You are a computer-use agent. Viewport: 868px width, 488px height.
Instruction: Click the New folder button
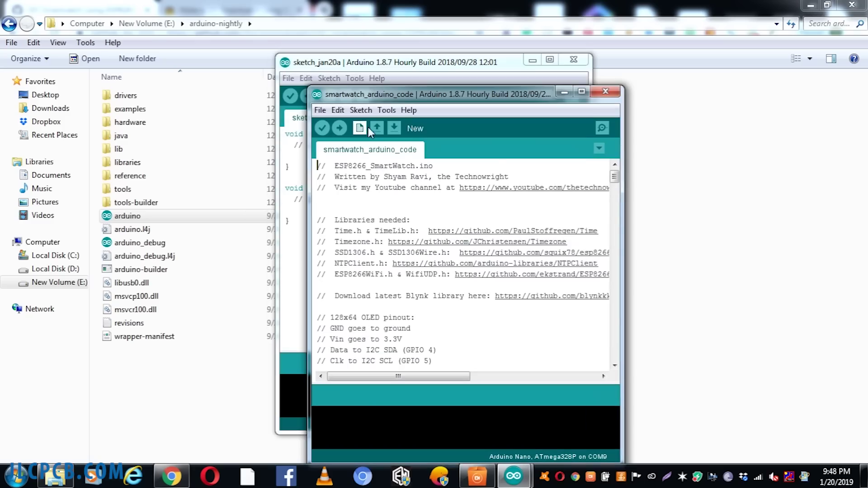click(137, 59)
